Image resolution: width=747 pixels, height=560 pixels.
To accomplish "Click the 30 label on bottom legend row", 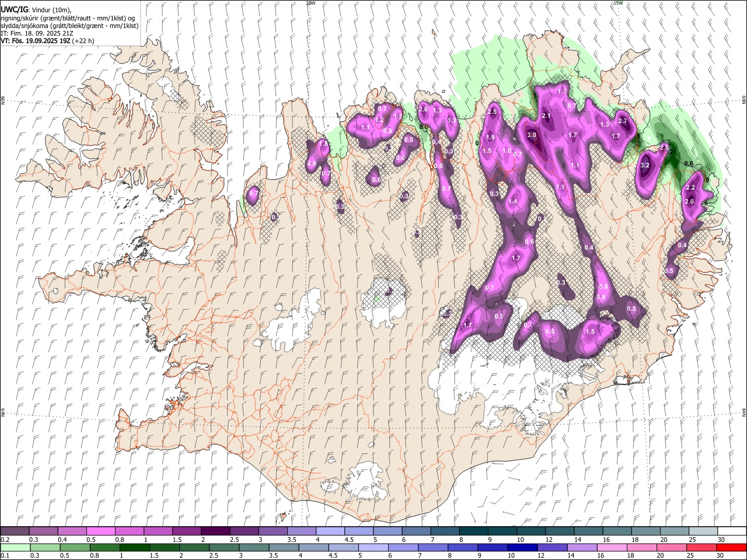I will [x=720, y=556].
